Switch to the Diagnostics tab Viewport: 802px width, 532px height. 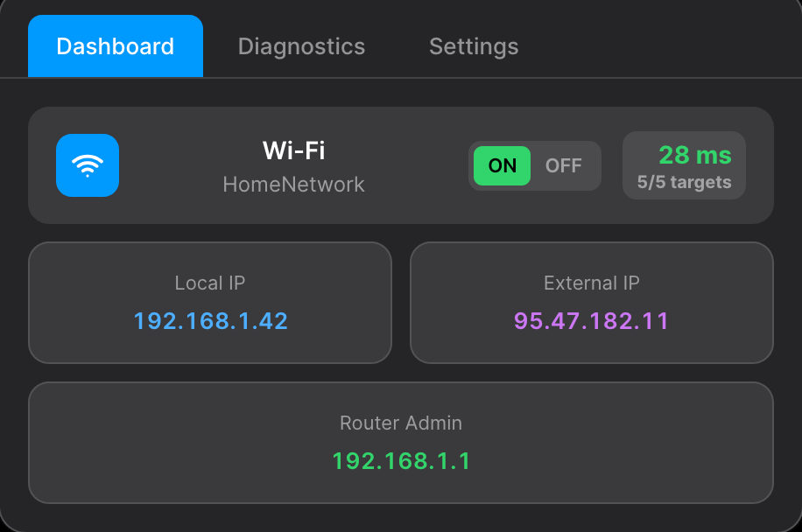point(301,46)
